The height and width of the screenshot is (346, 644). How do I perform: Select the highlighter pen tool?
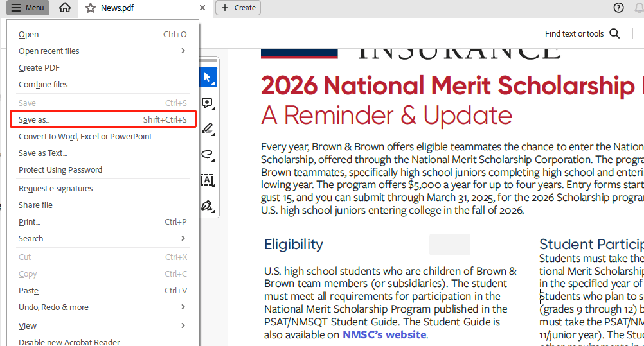208,128
